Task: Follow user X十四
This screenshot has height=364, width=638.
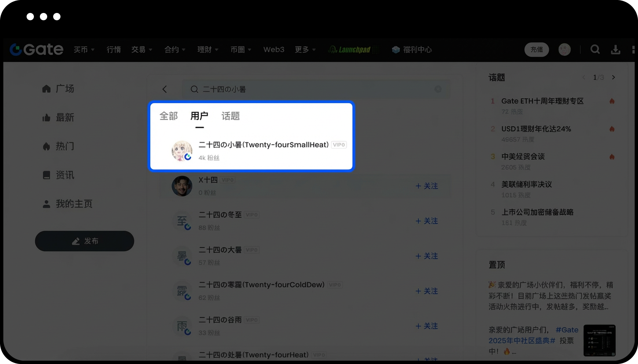Action: tap(427, 186)
